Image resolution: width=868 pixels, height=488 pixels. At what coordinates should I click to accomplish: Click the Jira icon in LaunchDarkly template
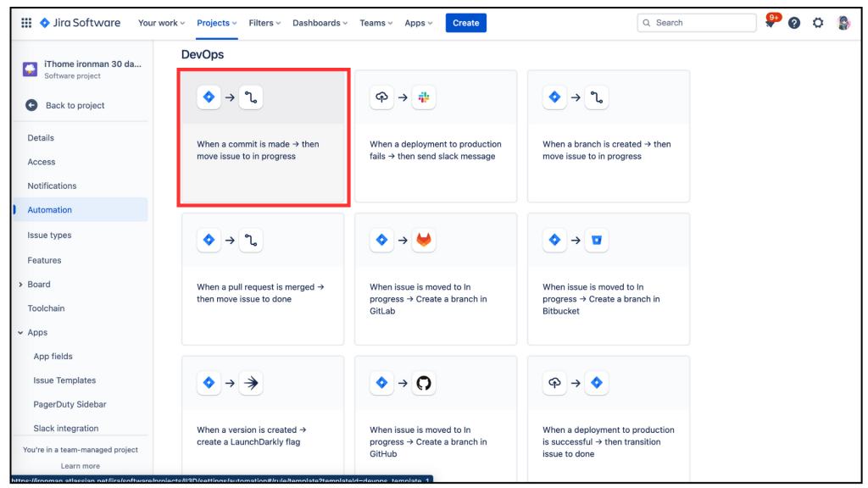point(209,383)
